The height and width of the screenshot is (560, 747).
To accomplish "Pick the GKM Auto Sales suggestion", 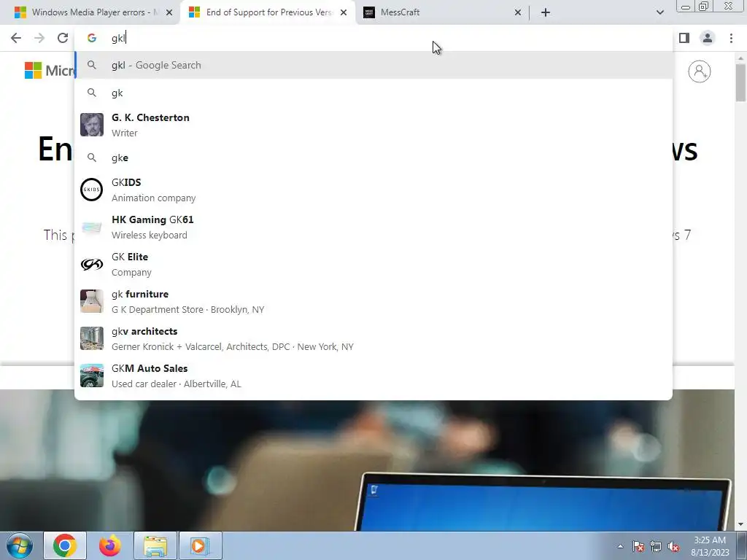I will click(x=373, y=376).
